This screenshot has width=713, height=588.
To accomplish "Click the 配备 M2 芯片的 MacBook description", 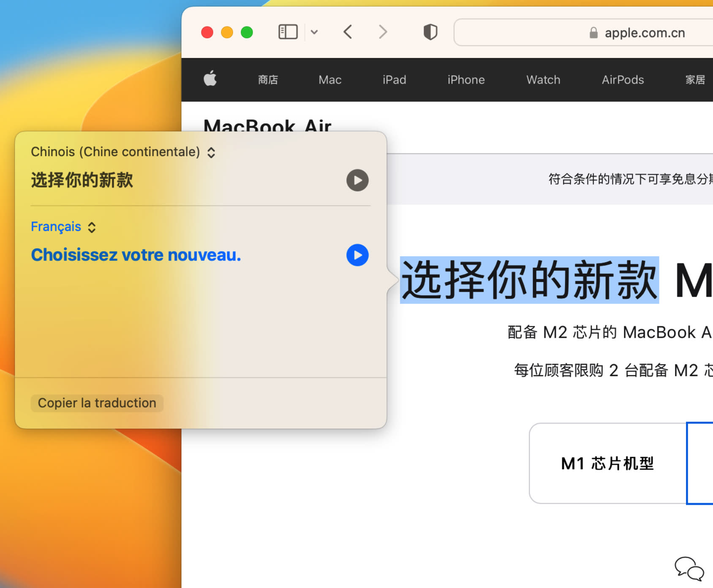I will point(610,332).
